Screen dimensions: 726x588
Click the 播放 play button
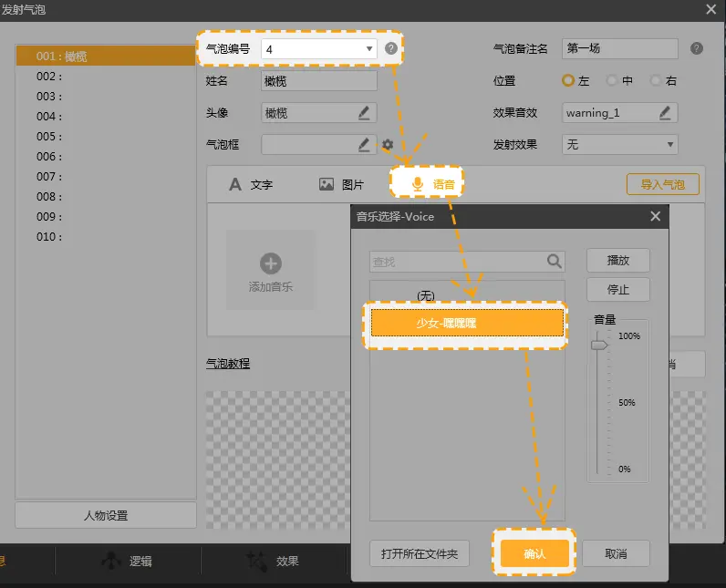(617, 260)
